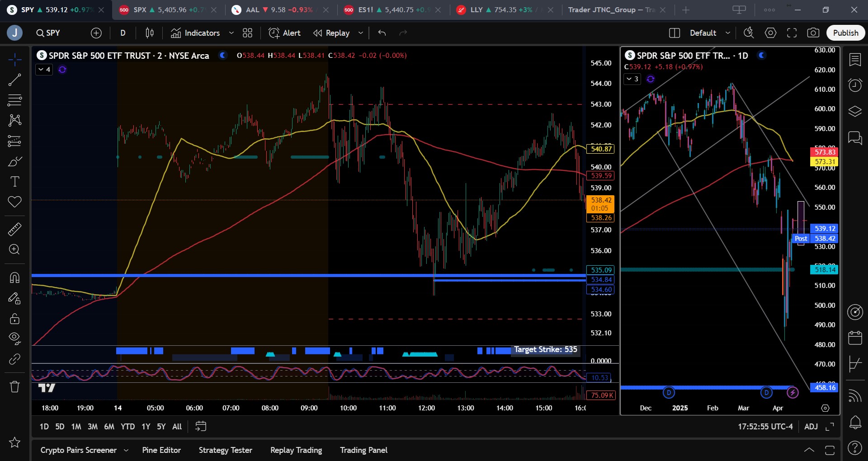The height and width of the screenshot is (461, 868).
Task: Remove drawings with the trash icon
Action: [14, 387]
